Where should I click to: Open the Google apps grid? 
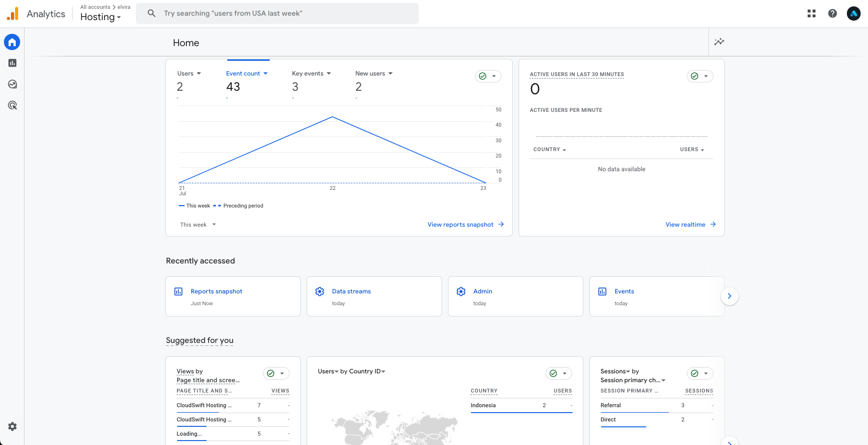coord(812,14)
